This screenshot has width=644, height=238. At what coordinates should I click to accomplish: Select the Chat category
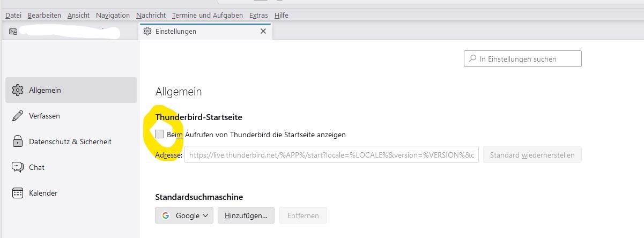coord(71,167)
